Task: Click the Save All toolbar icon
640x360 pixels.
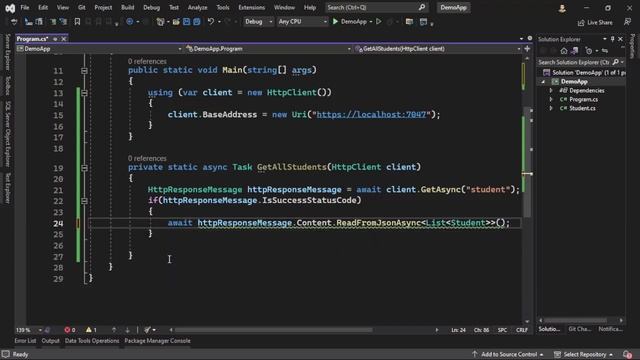Action: tap(197, 22)
